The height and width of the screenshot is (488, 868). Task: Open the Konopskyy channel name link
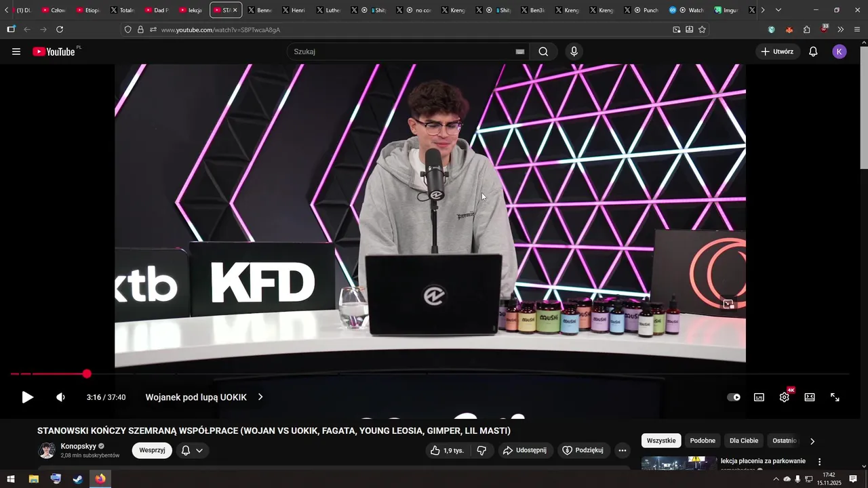pos(79,446)
